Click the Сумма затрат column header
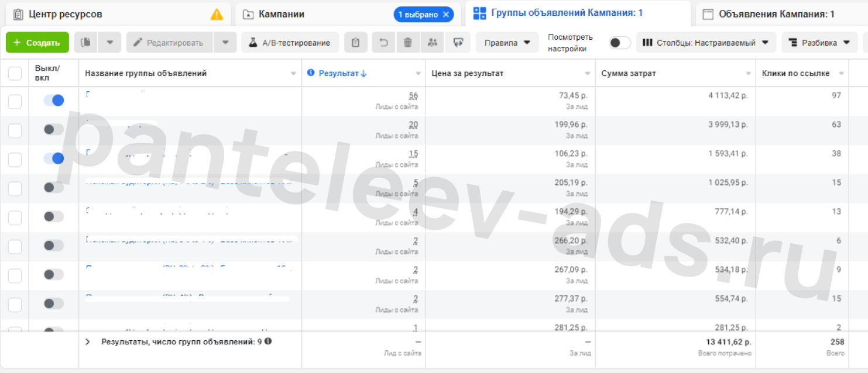The width and height of the screenshot is (868, 373). [629, 73]
